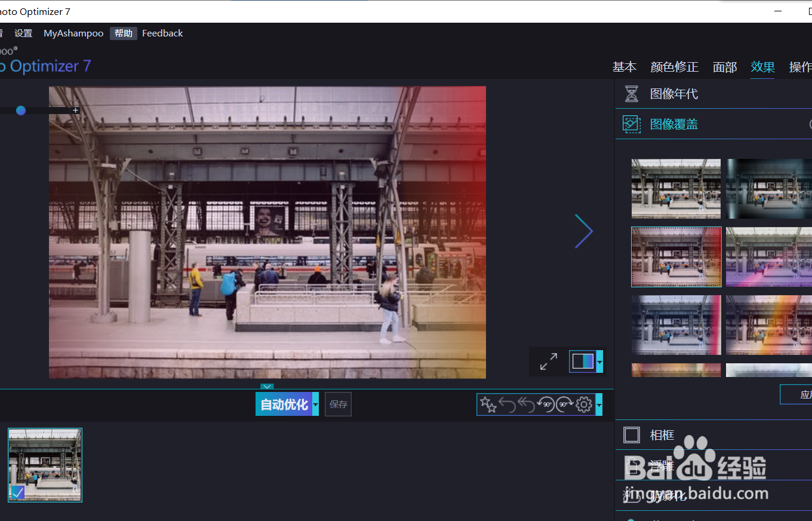Go to the next image with the arrow
Screen dimensions: 812x521
(584, 231)
